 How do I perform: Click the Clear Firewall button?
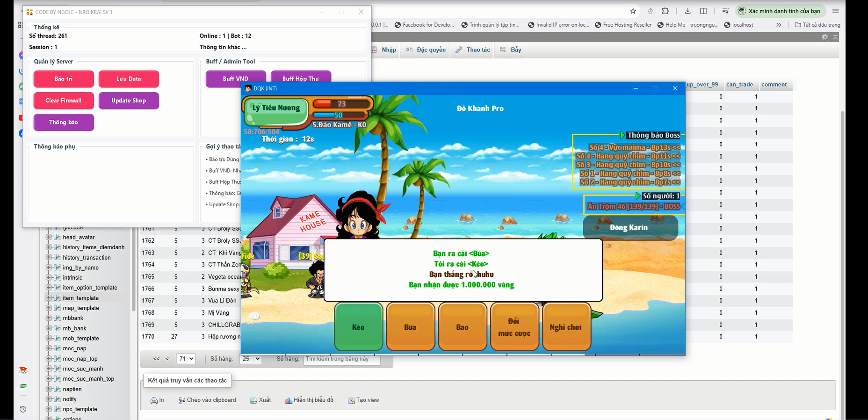point(64,101)
